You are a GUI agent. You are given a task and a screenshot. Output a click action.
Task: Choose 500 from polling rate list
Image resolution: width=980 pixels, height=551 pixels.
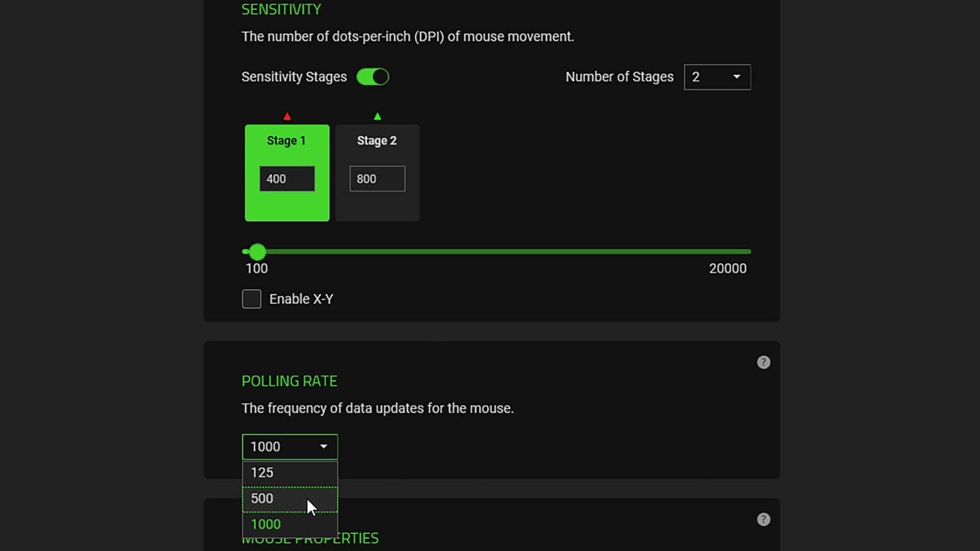[x=276, y=499]
